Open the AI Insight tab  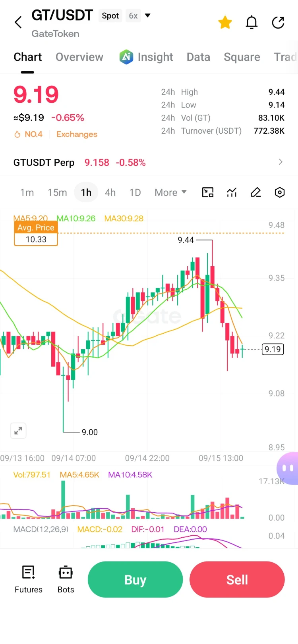point(146,57)
